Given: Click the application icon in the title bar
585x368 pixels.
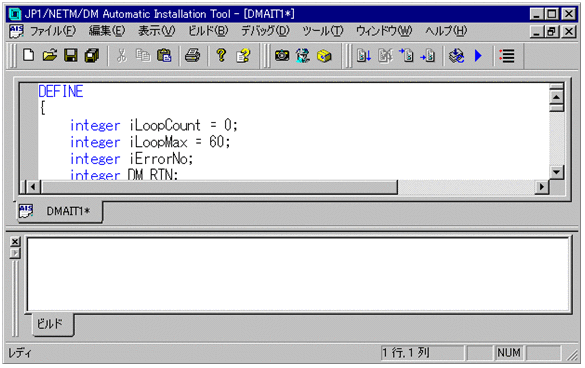Looking at the screenshot, I should tap(15, 14).
